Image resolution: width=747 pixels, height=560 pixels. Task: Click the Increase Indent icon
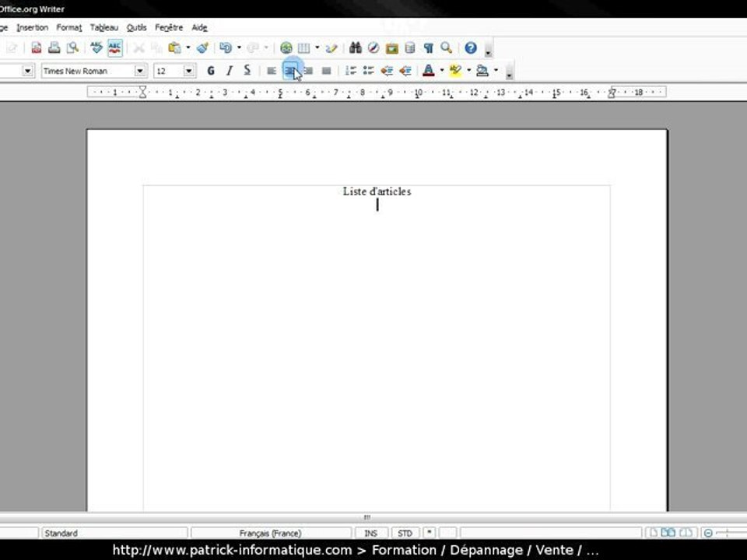pos(405,71)
